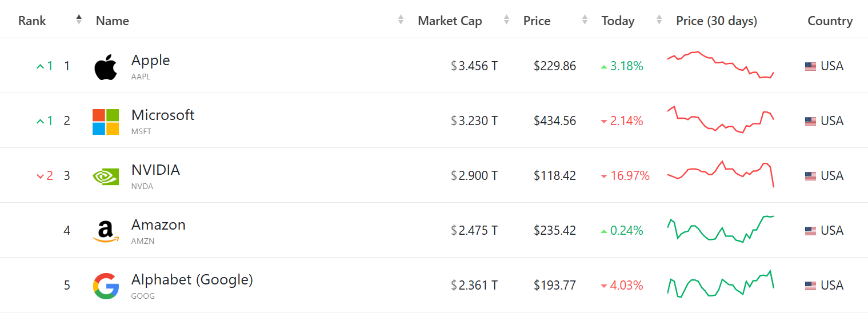Click the Amazon logo icon

pos(106,231)
